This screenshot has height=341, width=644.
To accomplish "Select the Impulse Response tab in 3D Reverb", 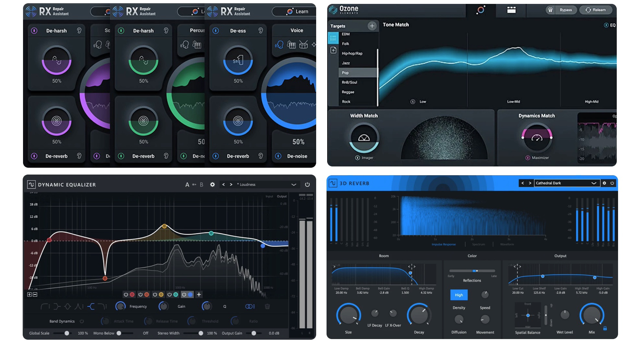I will coord(444,244).
